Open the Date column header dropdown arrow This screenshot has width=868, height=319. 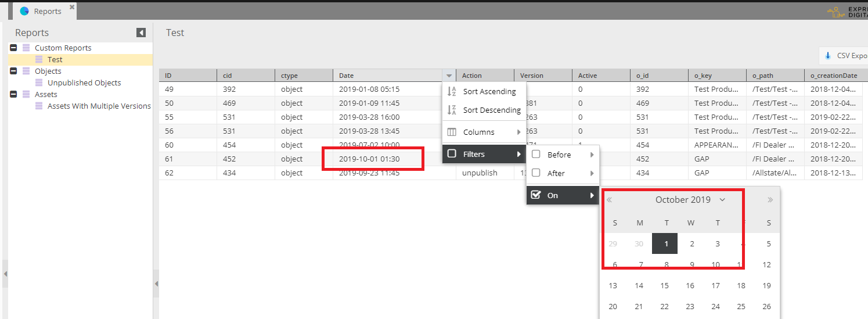449,76
